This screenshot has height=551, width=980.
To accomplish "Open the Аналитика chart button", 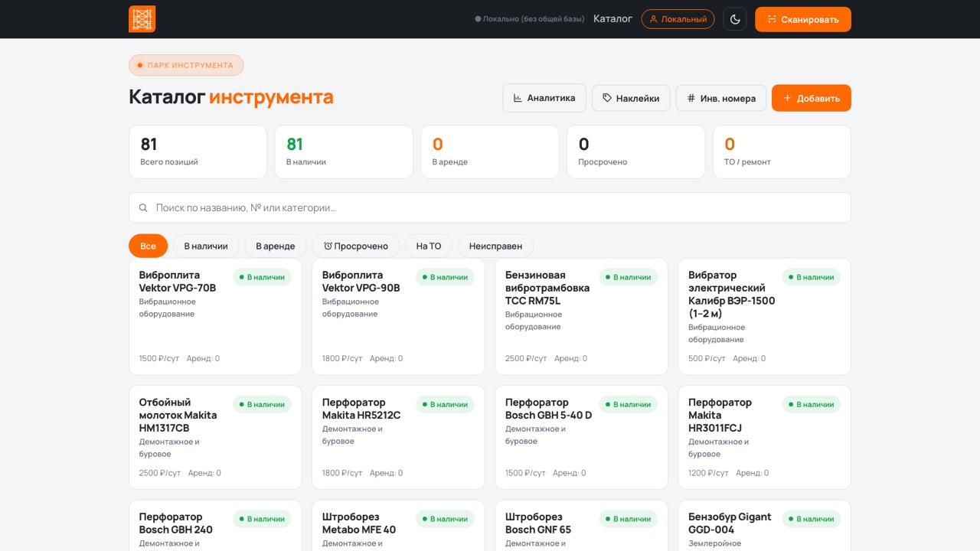I will click(544, 98).
